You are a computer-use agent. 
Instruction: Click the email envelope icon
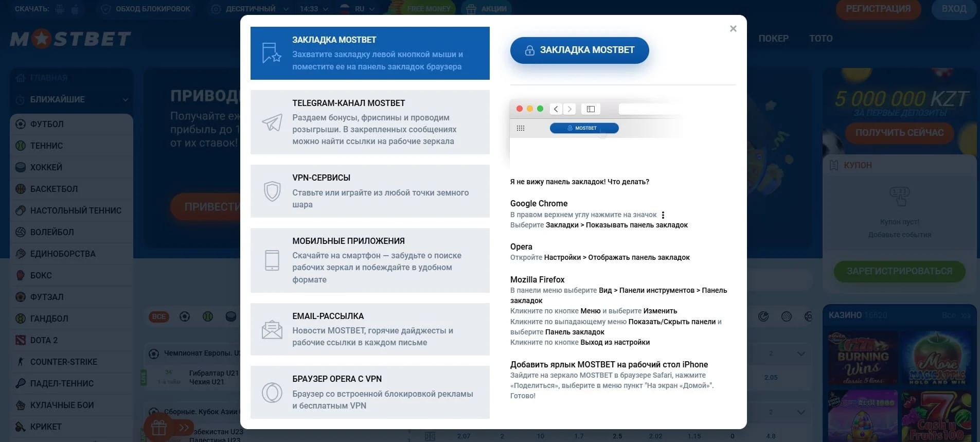272,329
